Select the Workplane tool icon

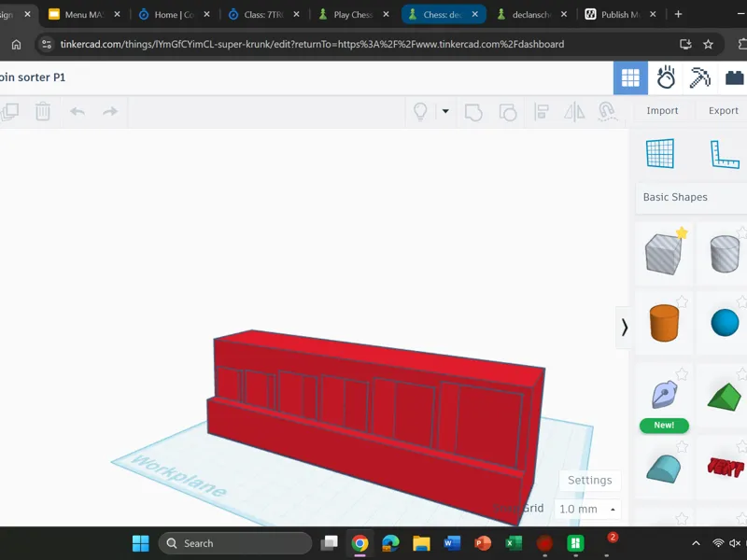tap(660, 153)
